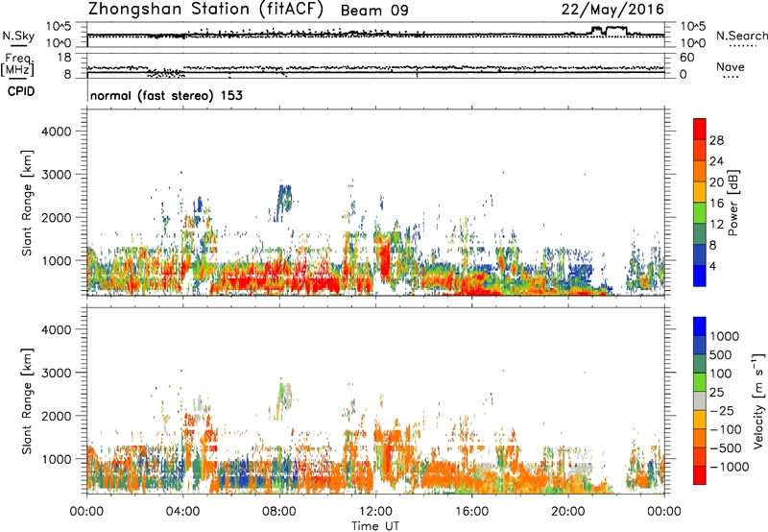Click the "12" label on the Power color bar

click(x=716, y=225)
